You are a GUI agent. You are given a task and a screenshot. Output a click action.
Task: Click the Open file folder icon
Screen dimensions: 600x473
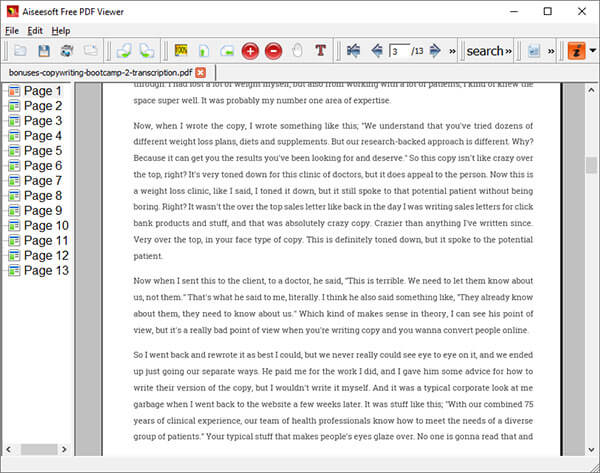pos(20,51)
